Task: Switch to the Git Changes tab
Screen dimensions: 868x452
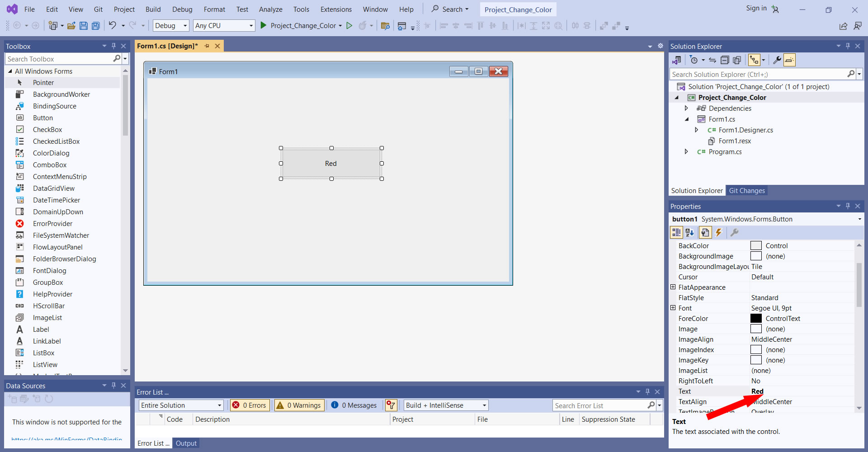Action: [746, 191]
